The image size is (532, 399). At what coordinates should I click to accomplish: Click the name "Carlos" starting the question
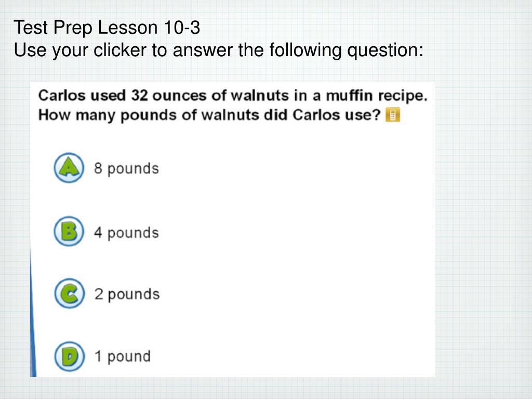pyautogui.click(x=58, y=96)
